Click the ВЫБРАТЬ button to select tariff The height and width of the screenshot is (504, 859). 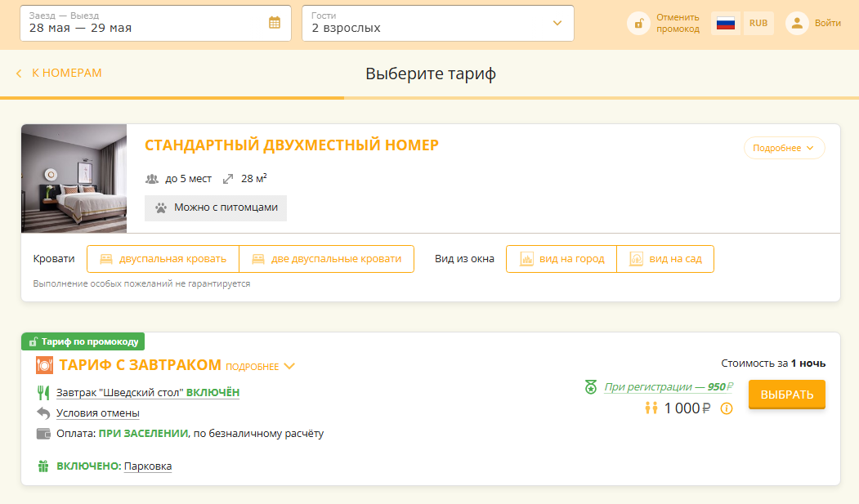pos(787,395)
